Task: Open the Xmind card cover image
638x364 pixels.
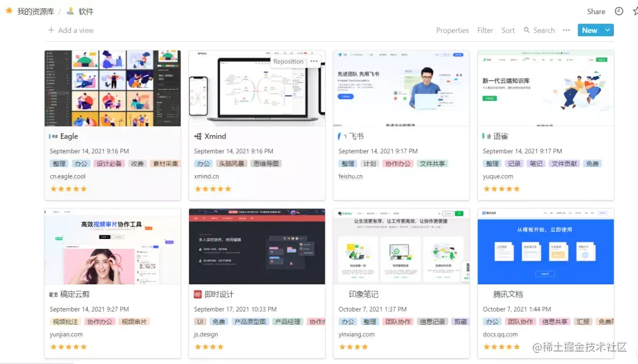Action: pos(257,88)
